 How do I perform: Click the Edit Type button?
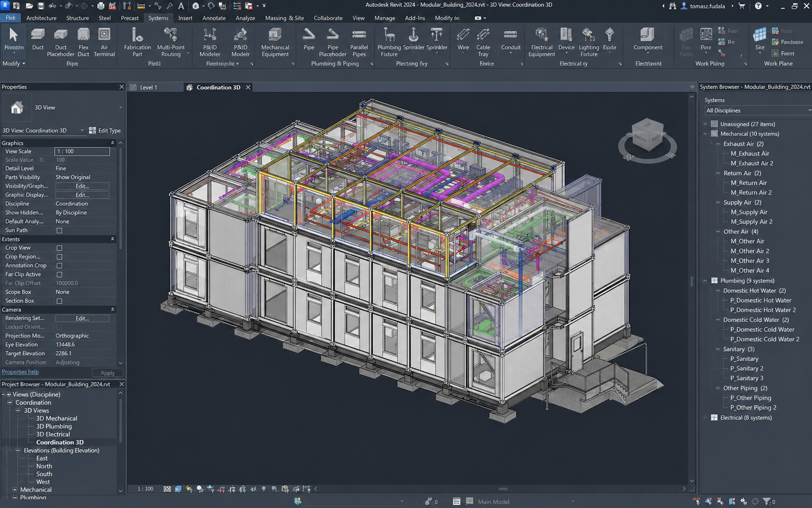(x=105, y=131)
